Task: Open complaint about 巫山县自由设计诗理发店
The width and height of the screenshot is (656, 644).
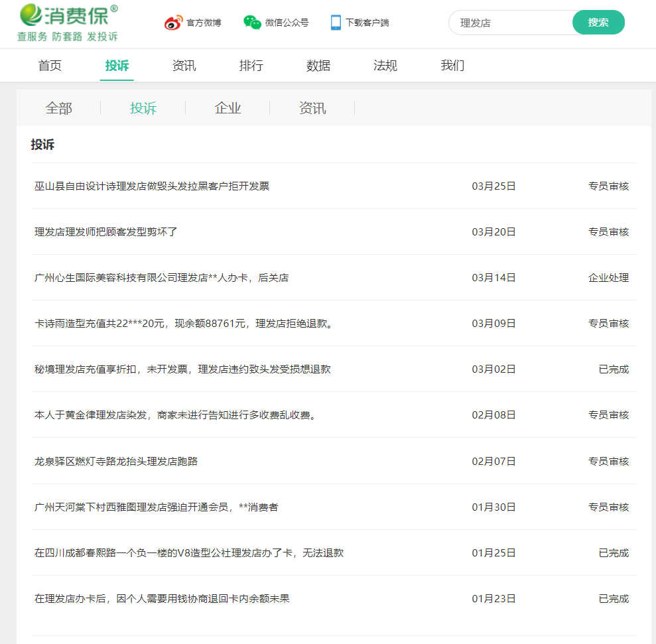Action: [152, 186]
